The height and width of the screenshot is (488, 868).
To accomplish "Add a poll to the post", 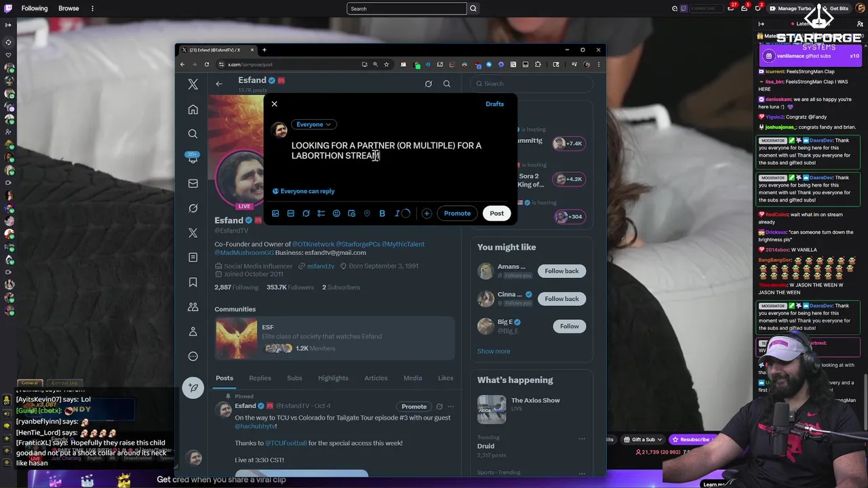I will [321, 213].
